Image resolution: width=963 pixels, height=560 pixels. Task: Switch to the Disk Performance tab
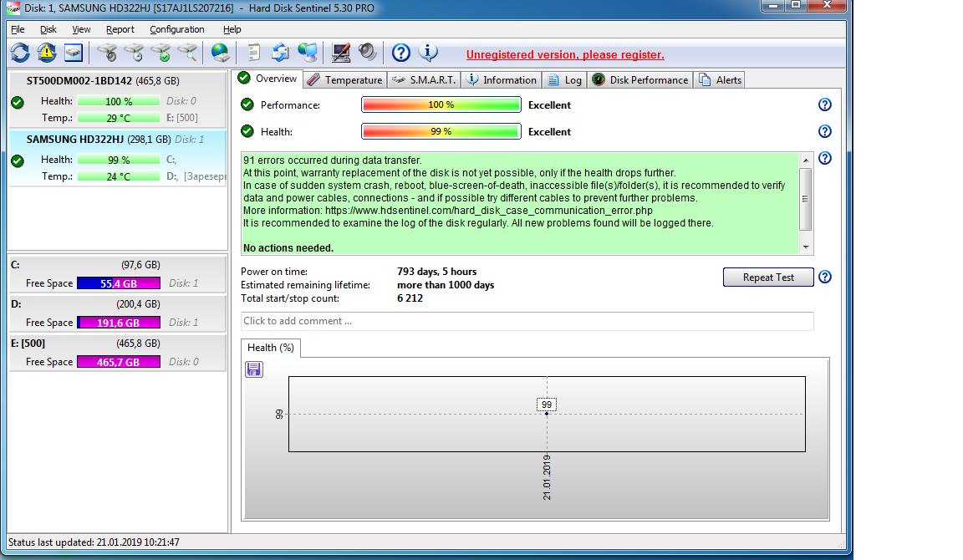[640, 80]
